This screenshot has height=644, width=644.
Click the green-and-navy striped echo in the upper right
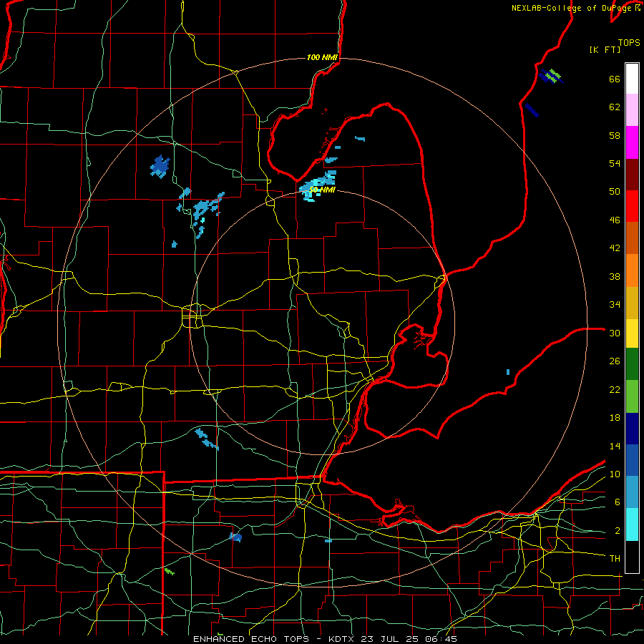click(550, 76)
